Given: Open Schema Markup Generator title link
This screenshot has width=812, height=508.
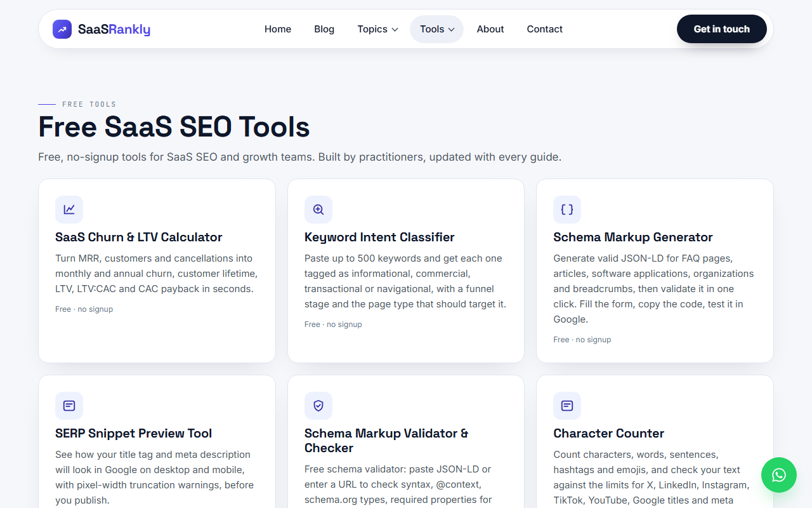Looking at the screenshot, I should point(633,237).
